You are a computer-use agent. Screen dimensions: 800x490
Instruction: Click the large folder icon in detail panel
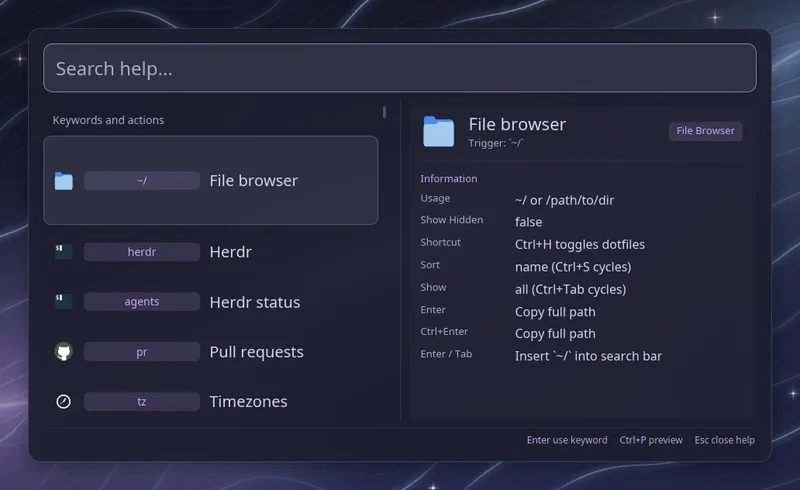coord(438,132)
